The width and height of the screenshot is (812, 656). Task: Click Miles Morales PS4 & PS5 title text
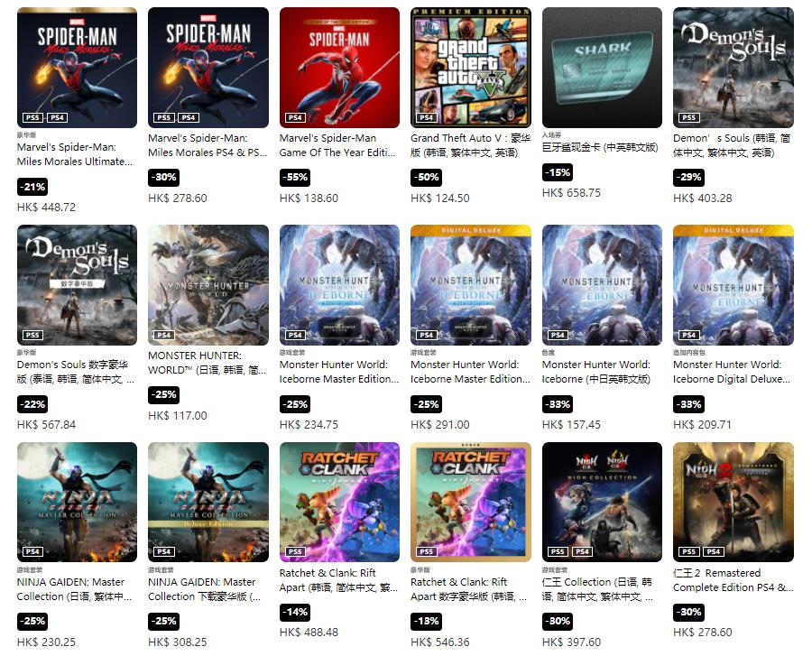click(208, 145)
